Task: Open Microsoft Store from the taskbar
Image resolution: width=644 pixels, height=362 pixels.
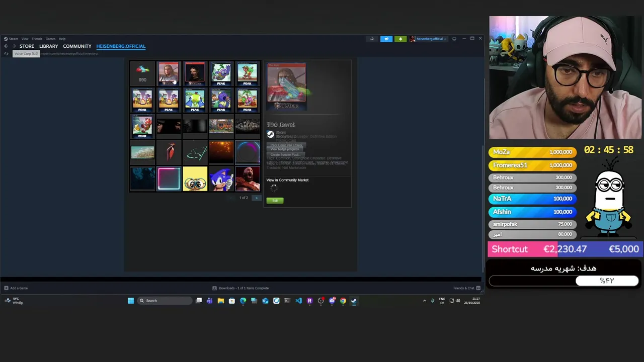Action: tap(232, 301)
